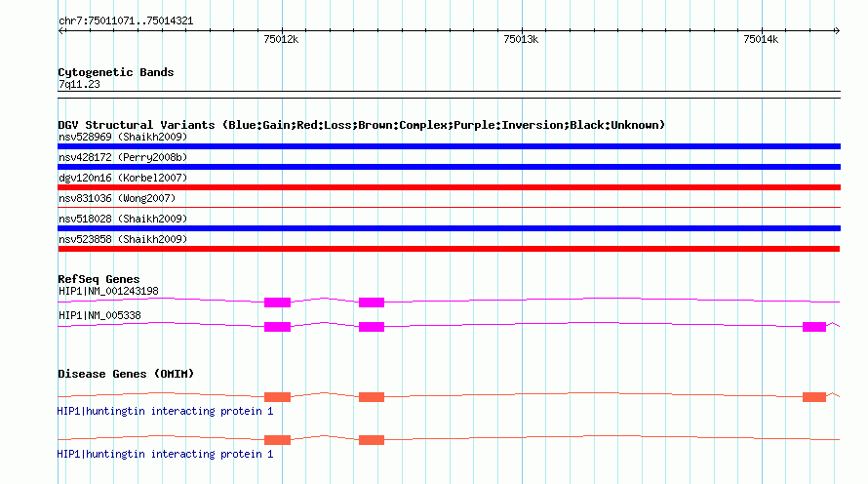Click the first exon of HIP1 NM_005338
The image size is (868, 484).
[x=277, y=327]
